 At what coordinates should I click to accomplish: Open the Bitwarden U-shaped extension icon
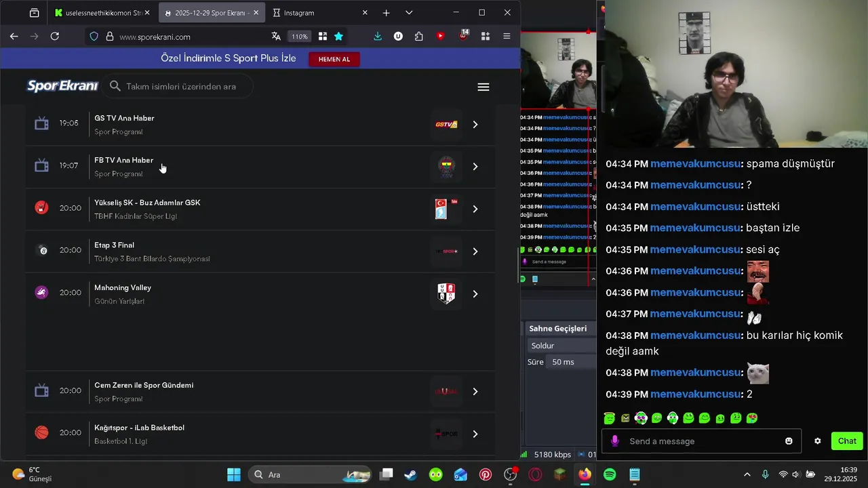click(398, 37)
